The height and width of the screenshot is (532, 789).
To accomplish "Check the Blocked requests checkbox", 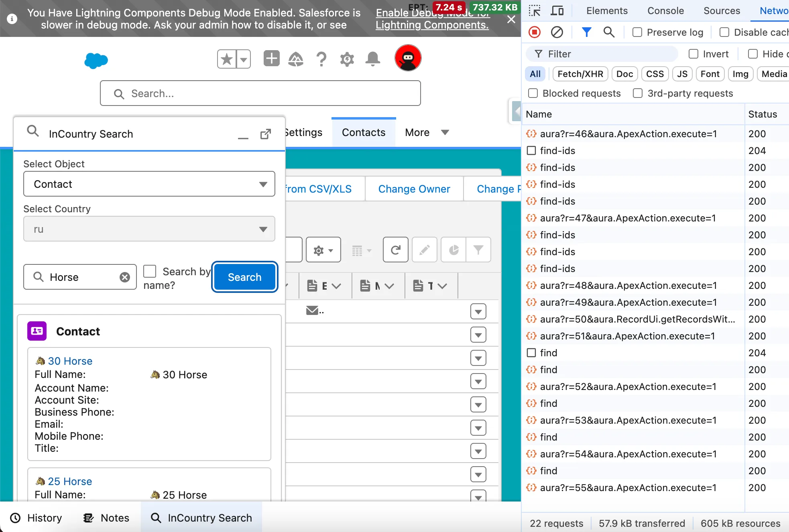I will pyautogui.click(x=533, y=93).
